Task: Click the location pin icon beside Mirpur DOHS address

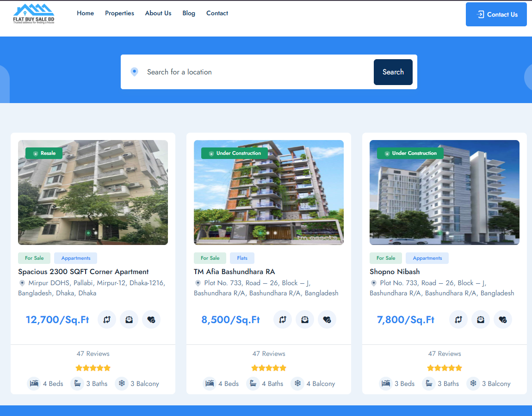Action: [22, 282]
